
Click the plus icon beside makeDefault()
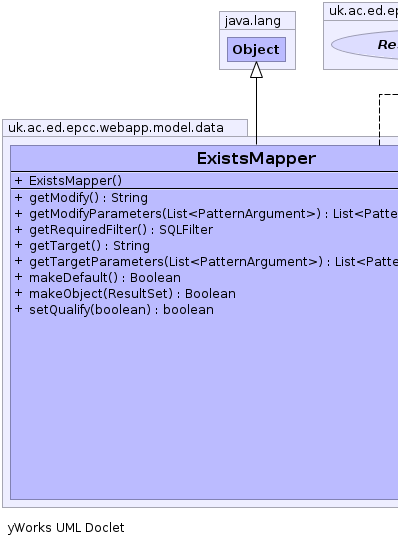18,277
